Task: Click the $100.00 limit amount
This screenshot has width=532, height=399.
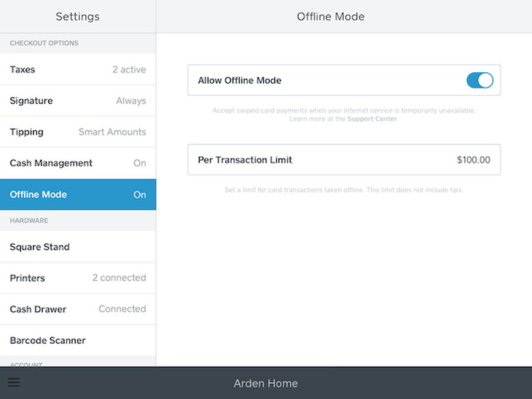Action: click(473, 160)
